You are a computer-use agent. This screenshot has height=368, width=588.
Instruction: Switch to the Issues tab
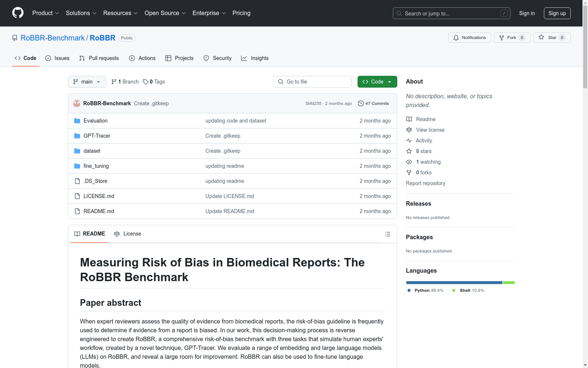click(57, 58)
